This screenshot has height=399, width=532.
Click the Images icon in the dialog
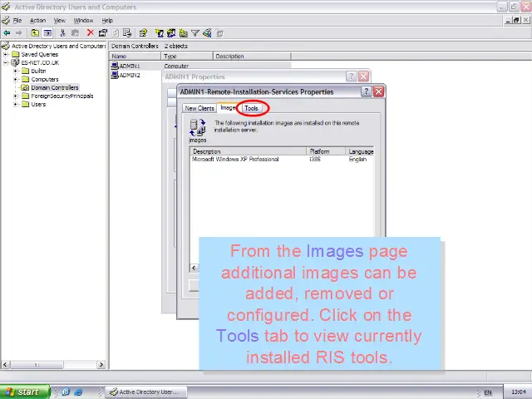click(x=198, y=127)
